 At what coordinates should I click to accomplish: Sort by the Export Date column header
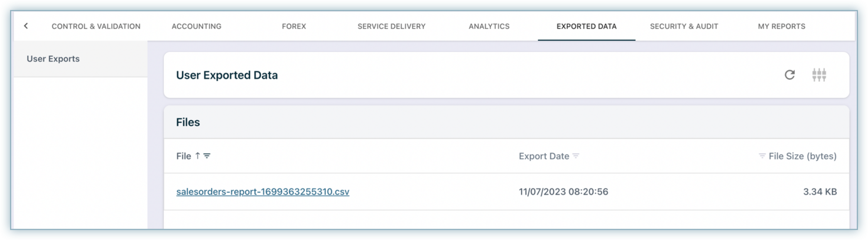point(544,156)
